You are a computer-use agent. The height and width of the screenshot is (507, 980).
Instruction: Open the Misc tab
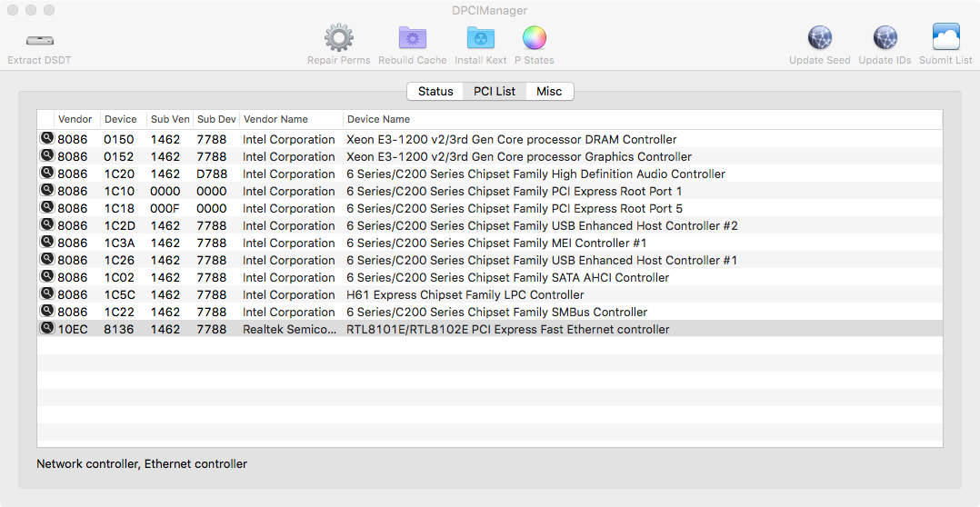[x=549, y=91]
